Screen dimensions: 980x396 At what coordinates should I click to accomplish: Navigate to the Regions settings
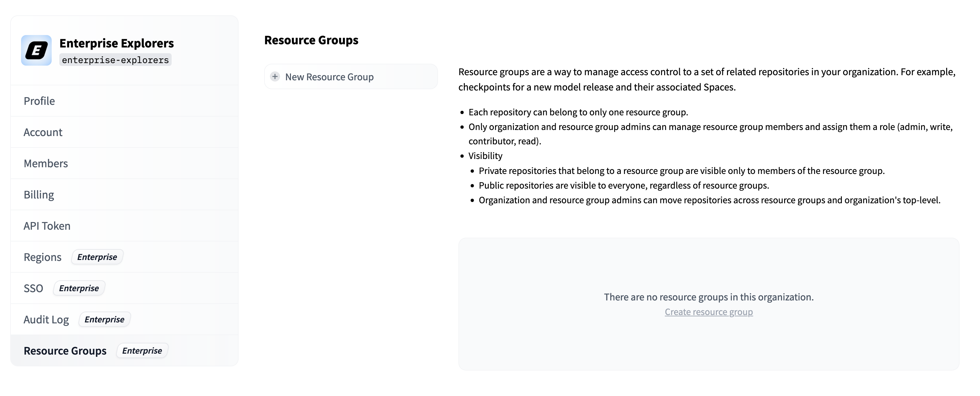42,257
